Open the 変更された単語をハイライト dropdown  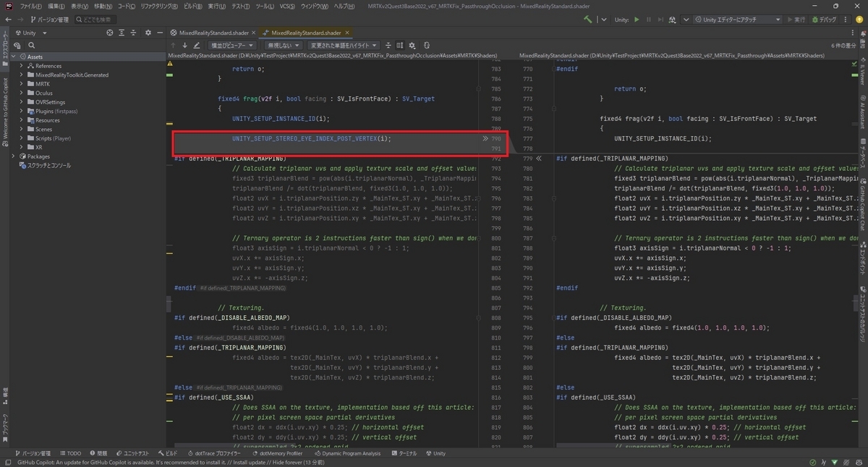click(344, 45)
